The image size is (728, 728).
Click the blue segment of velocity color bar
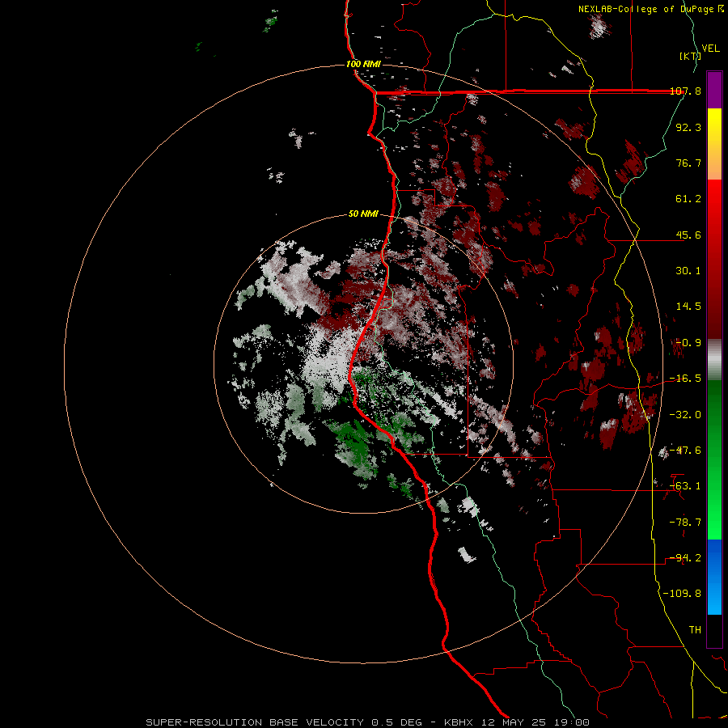point(714,577)
